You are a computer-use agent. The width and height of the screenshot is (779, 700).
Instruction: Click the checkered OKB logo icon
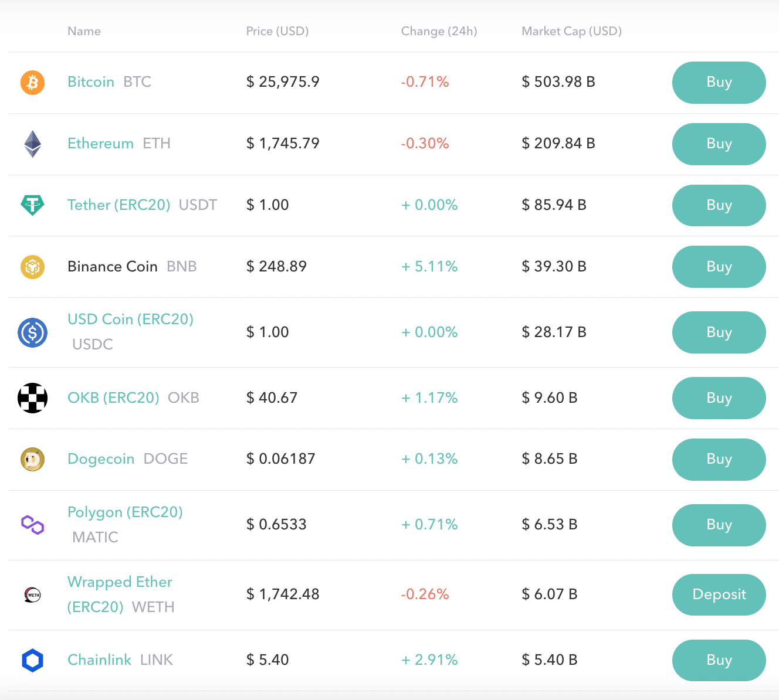pyautogui.click(x=33, y=398)
